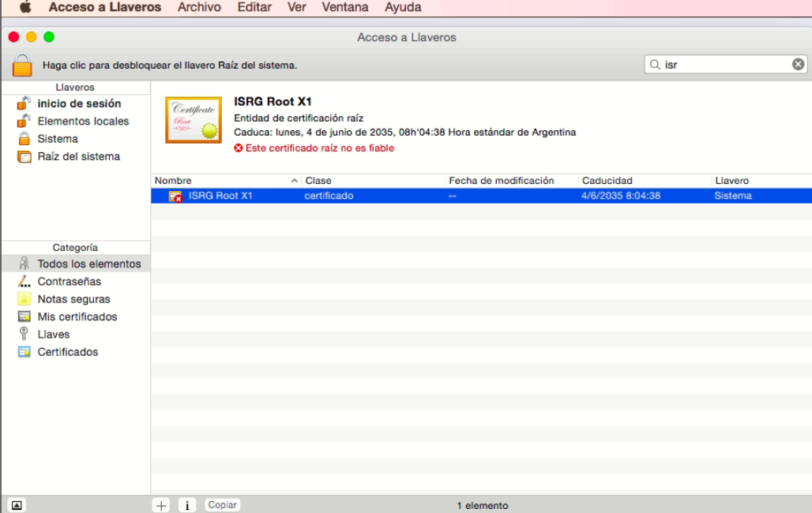Image resolution: width=812 pixels, height=513 pixels.
Task: Click the ISRG Root X1 heading in the detail pane
Action: click(273, 102)
